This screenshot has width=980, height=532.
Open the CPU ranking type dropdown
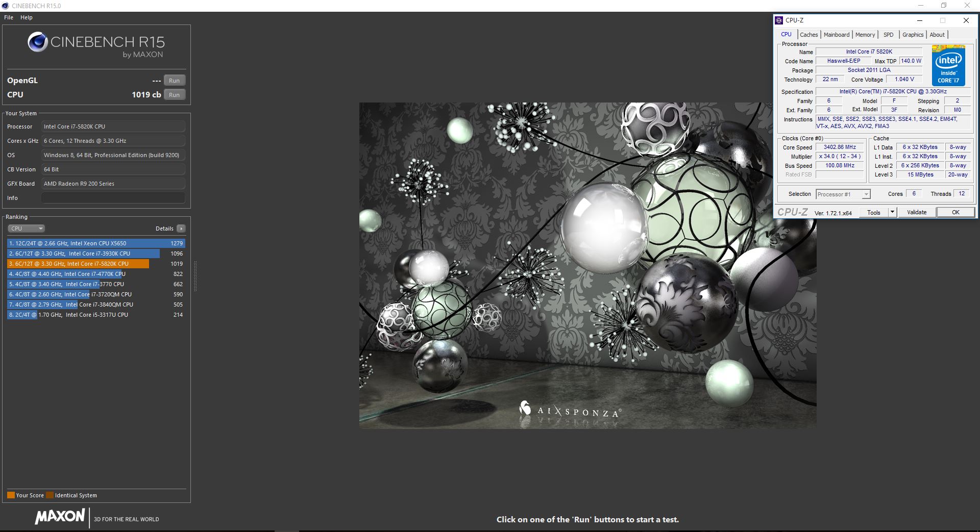27,229
